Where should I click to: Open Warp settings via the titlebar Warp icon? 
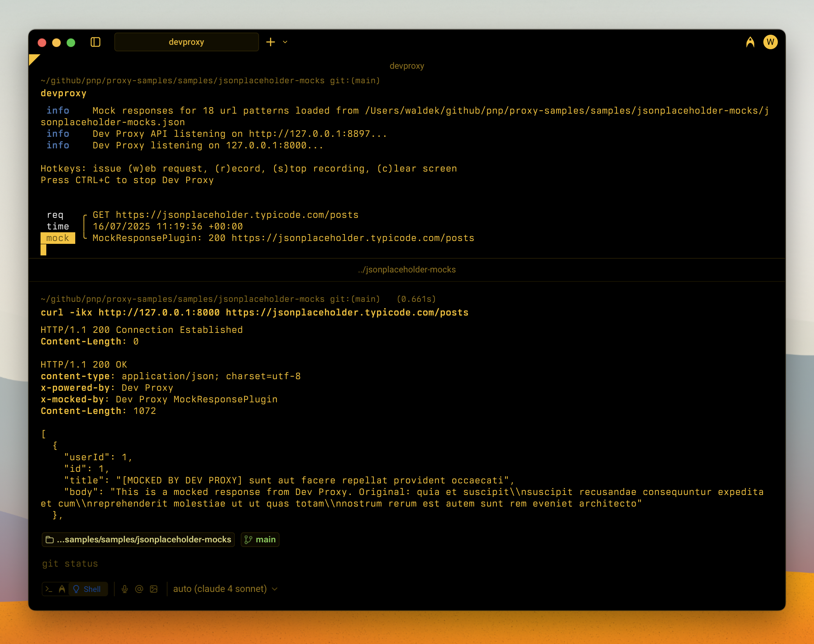pyautogui.click(x=750, y=42)
